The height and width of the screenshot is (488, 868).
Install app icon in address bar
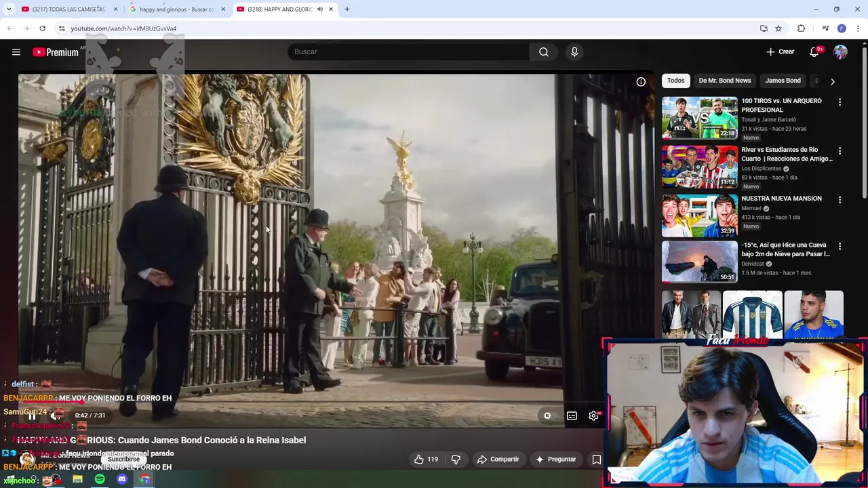point(764,28)
